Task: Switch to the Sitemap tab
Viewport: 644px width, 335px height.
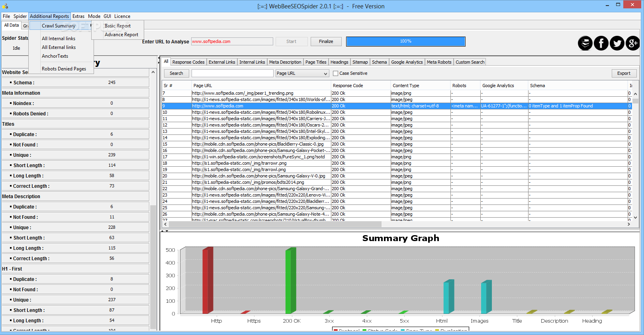Action: 360,62
